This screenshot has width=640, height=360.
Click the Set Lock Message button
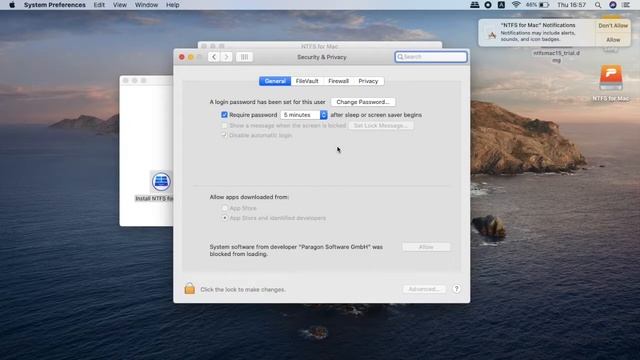click(381, 126)
